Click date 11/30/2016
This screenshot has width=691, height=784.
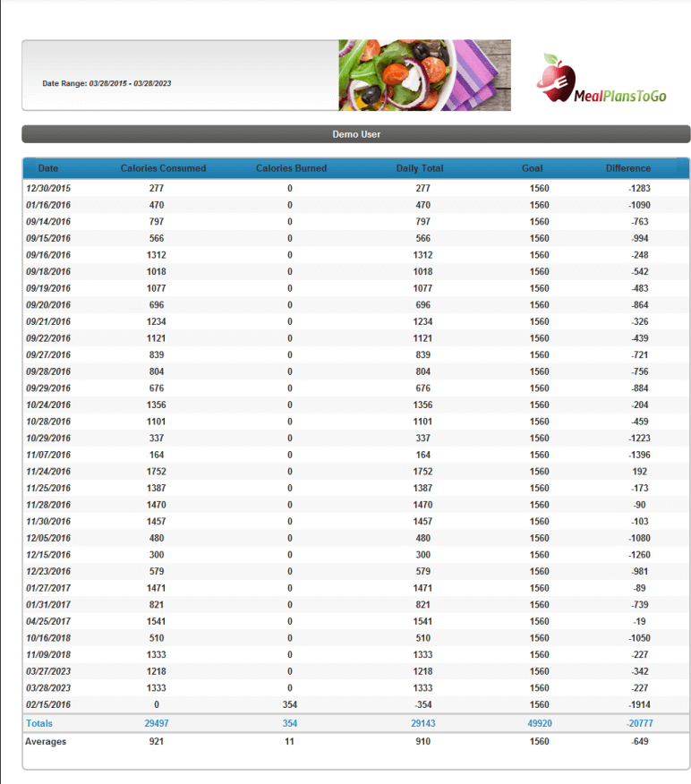click(48, 522)
